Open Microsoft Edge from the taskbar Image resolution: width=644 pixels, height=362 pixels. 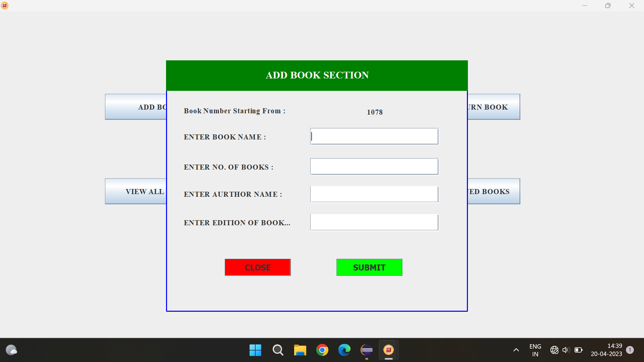344,350
